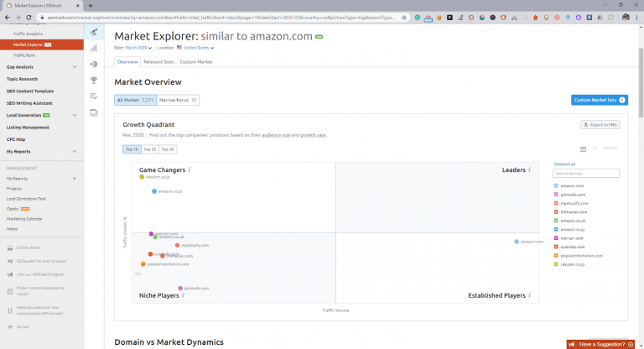
Task: Expand Gap Analysis sidebar section
Action: pos(75,67)
